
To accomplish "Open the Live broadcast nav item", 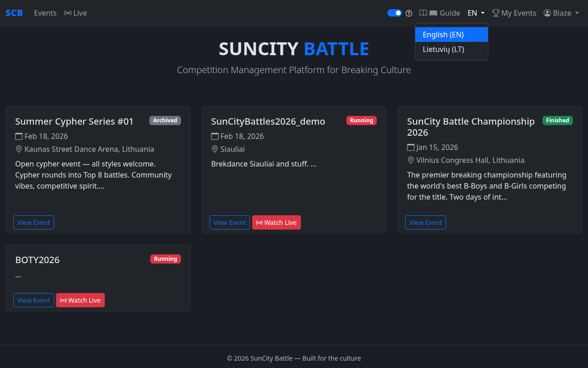I will 75,13.
